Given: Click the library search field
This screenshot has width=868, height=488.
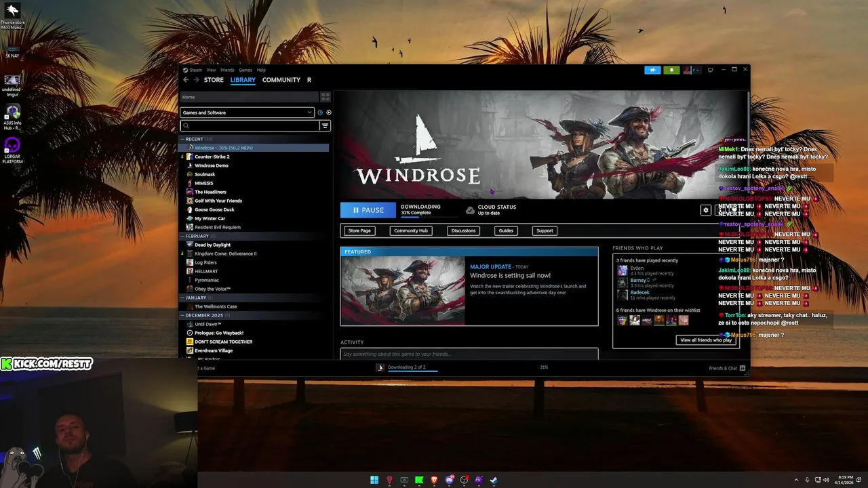Looking at the screenshot, I should click(x=250, y=125).
